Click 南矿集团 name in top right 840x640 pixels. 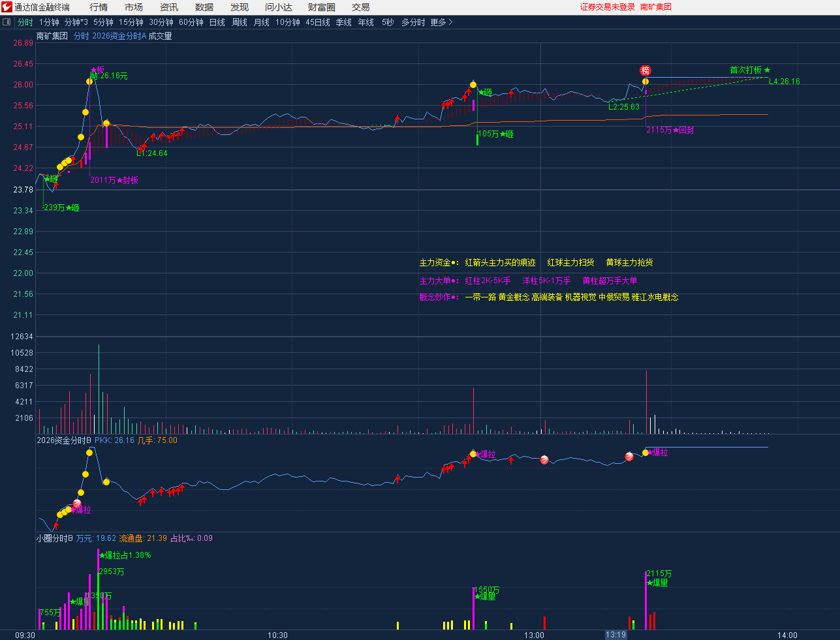(655, 7)
